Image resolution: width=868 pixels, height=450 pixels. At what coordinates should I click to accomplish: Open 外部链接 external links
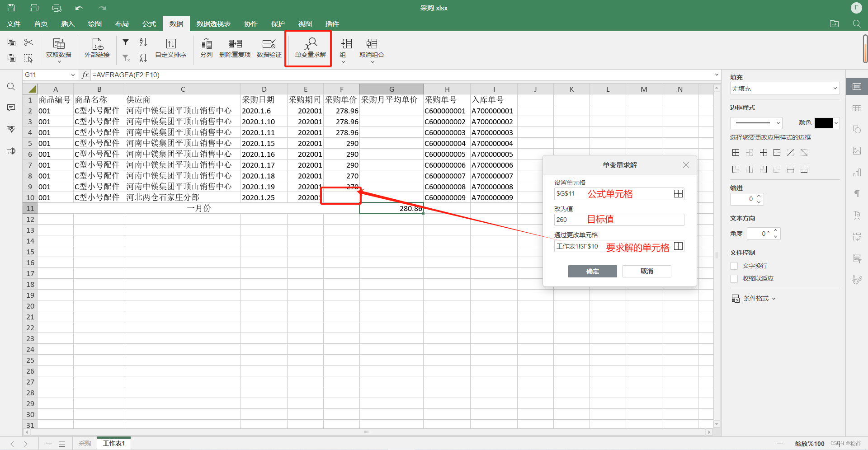click(97, 49)
